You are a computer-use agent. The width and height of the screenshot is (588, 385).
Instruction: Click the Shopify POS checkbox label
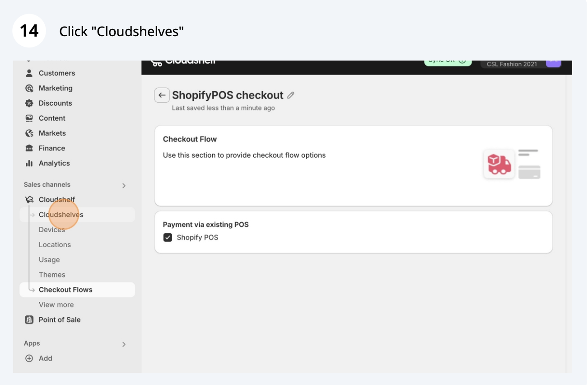coord(197,237)
